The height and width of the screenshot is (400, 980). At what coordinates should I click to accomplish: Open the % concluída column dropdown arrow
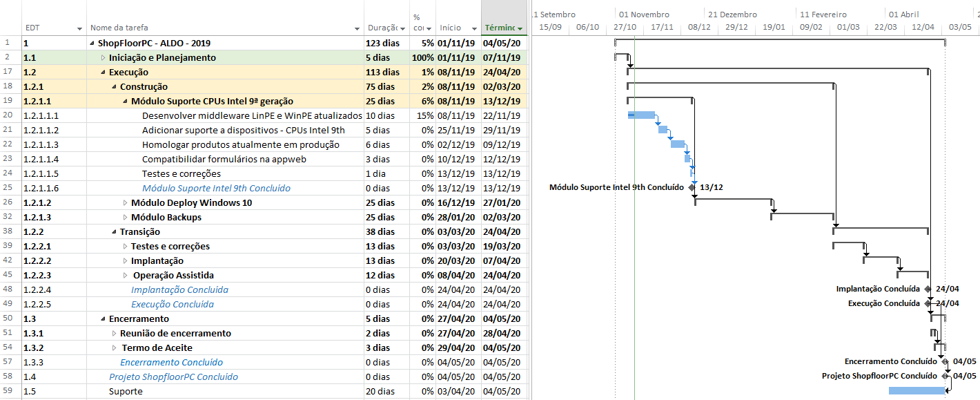click(x=429, y=29)
